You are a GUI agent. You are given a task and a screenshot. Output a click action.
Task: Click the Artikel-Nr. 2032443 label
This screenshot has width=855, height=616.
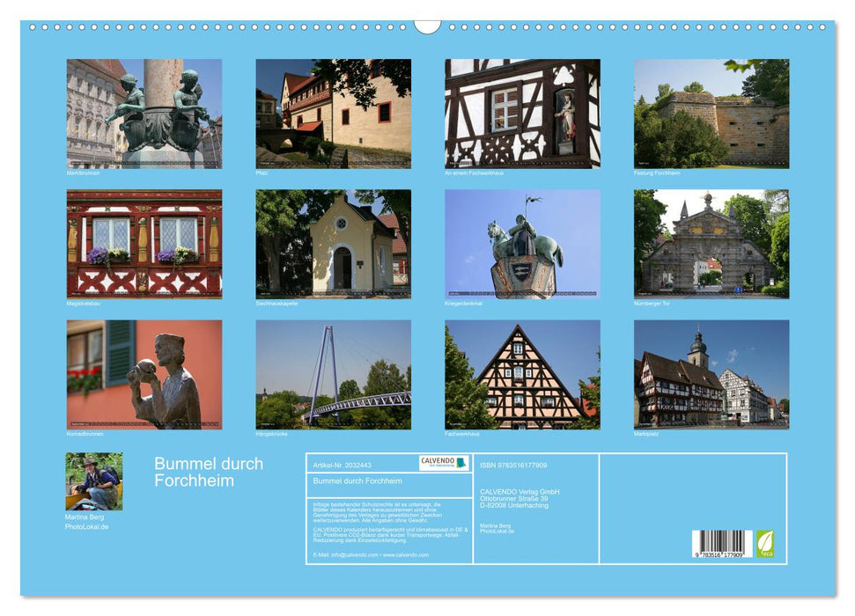point(343,464)
